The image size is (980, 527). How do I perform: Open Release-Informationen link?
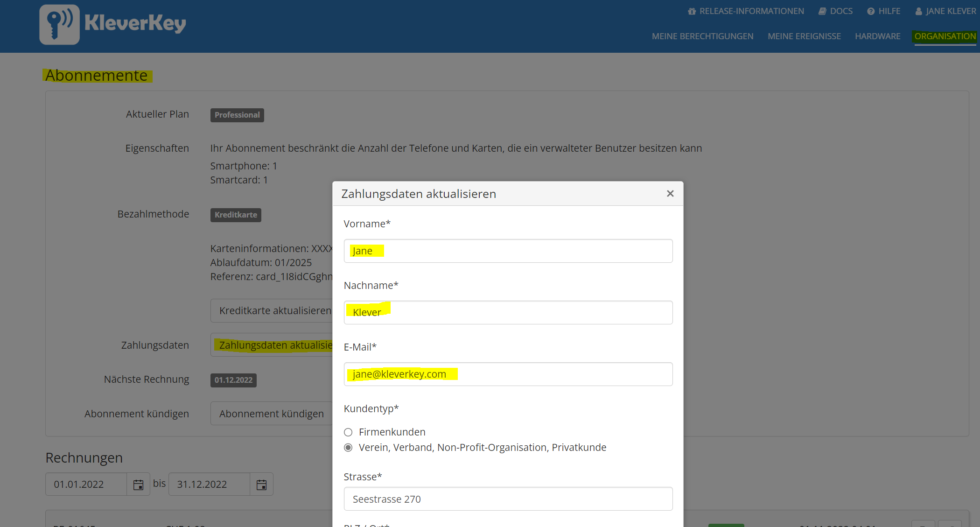point(746,11)
